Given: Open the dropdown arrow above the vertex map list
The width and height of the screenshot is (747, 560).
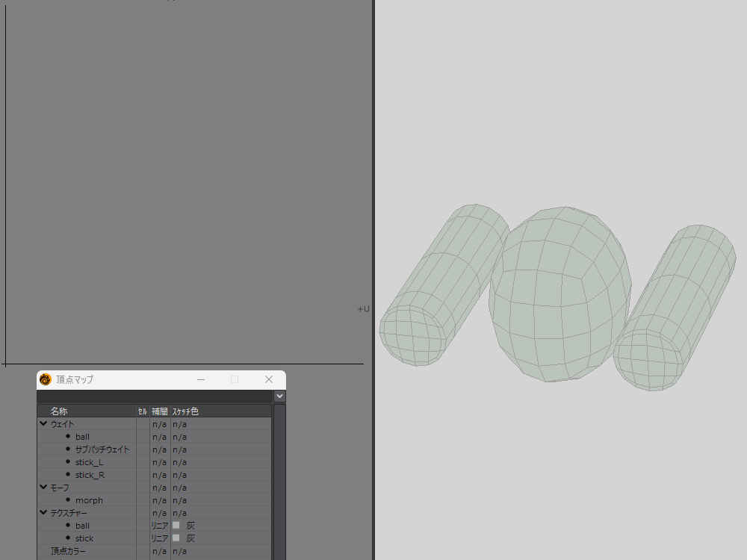Looking at the screenshot, I should pyautogui.click(x=279, y=396).
